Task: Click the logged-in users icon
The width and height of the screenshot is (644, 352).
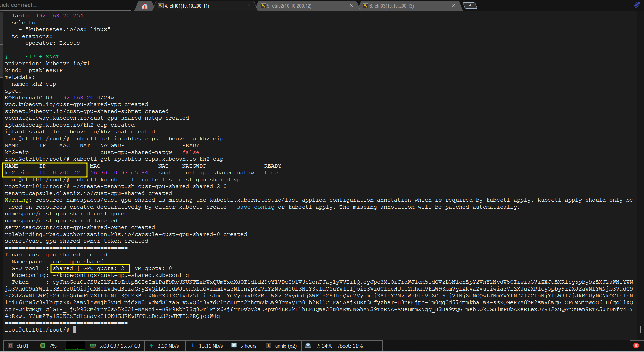Action: (269, 346)
